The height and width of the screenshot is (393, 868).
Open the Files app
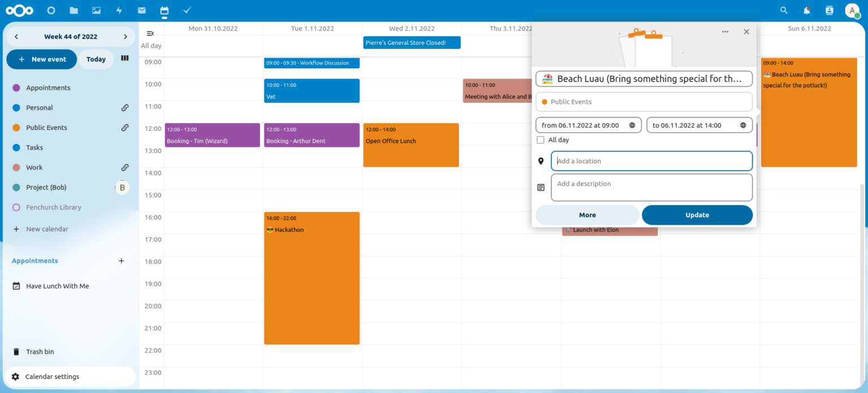(x=73, y=10)
